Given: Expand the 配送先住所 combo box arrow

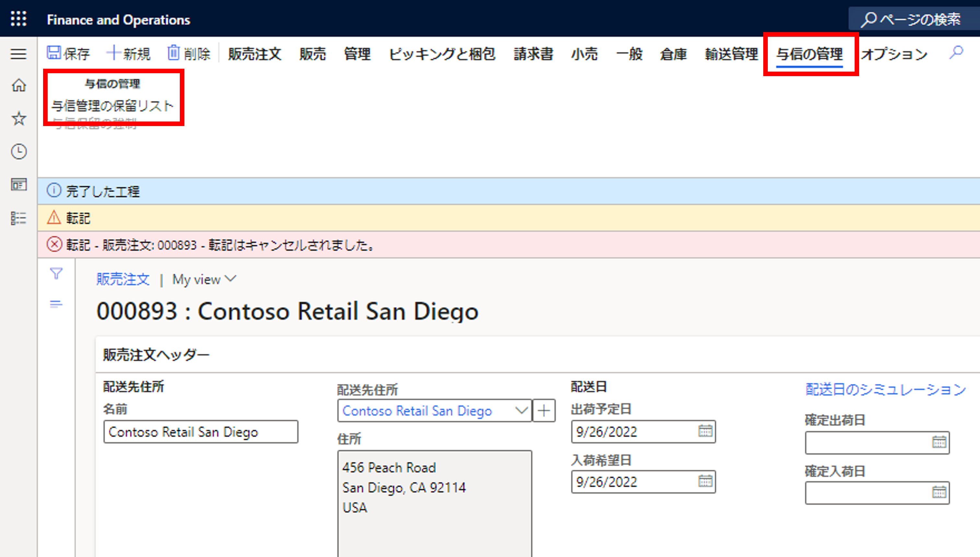Looking at the screenshot, I should [521, 411].
